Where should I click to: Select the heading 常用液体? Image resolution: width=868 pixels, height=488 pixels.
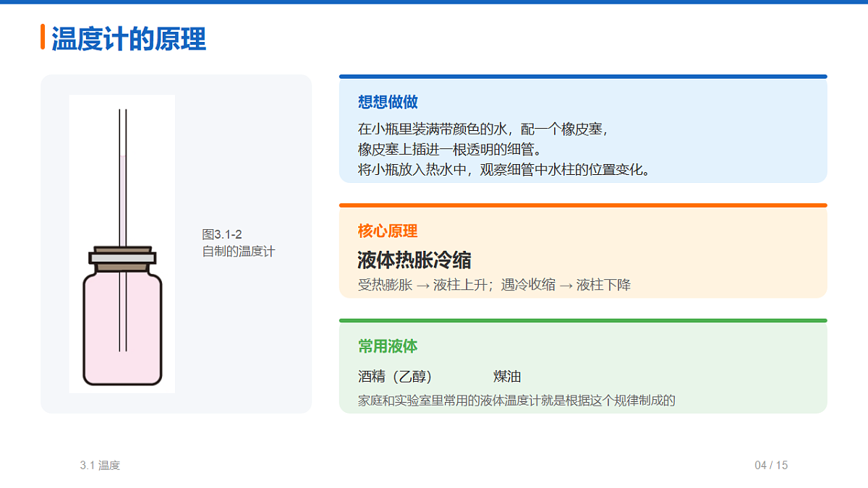(x=388, y=346)
